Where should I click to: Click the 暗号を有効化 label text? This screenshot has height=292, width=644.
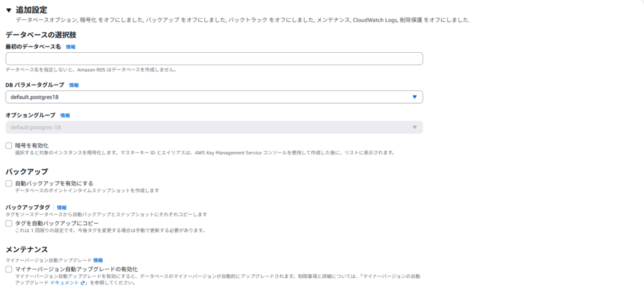pos(31,146)
